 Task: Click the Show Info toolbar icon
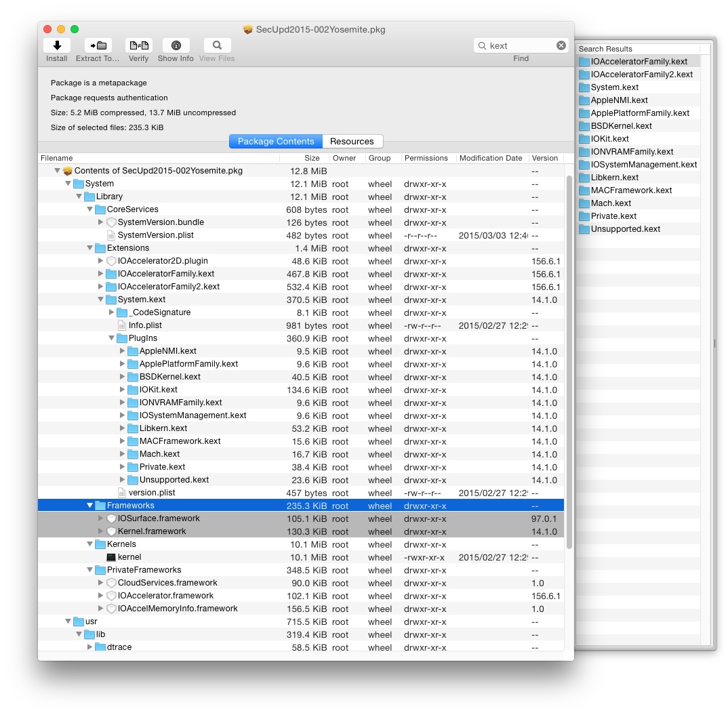click(x=176, y=45)
